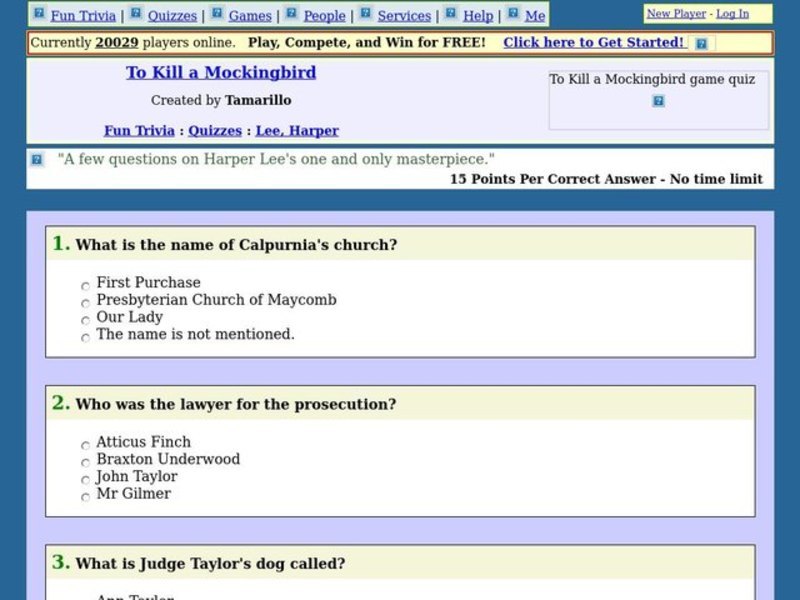Choose the 'Braxton Underwood' radio option
The height and width of the screenshot is (600, 800).
(x=86, y=462)
